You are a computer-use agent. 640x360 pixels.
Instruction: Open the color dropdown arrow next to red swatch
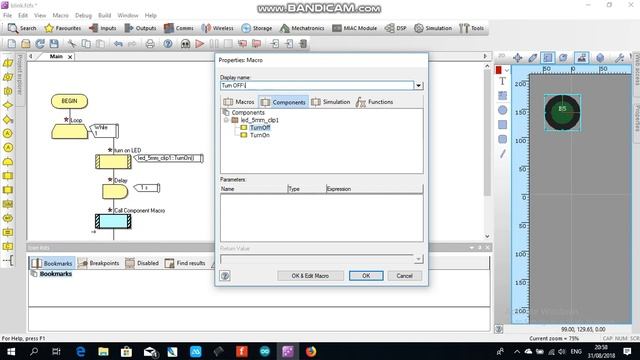pyautogui.click(x=507, y=70)
